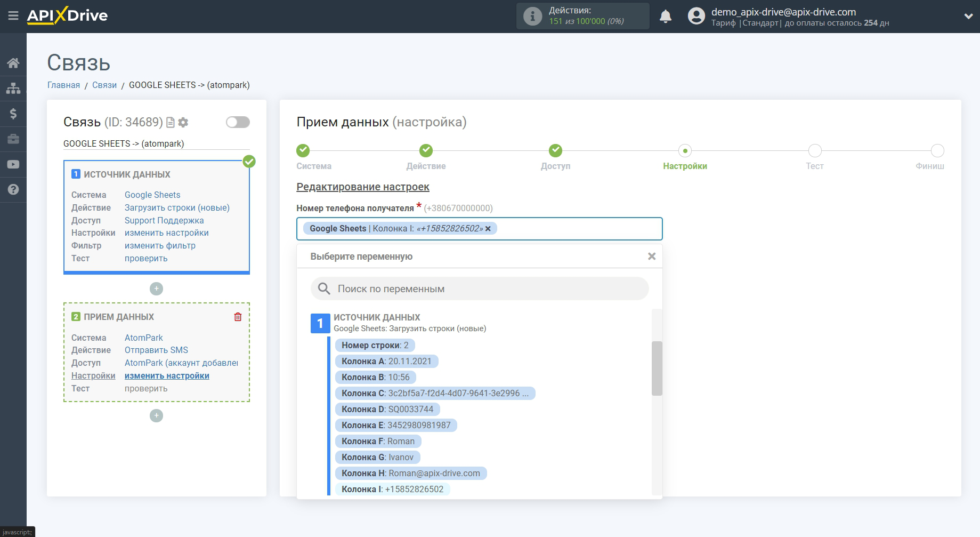Open the home icon in sidebar
Screen dimensions: 980x537
pyautogui.click(x=13, y=63)
